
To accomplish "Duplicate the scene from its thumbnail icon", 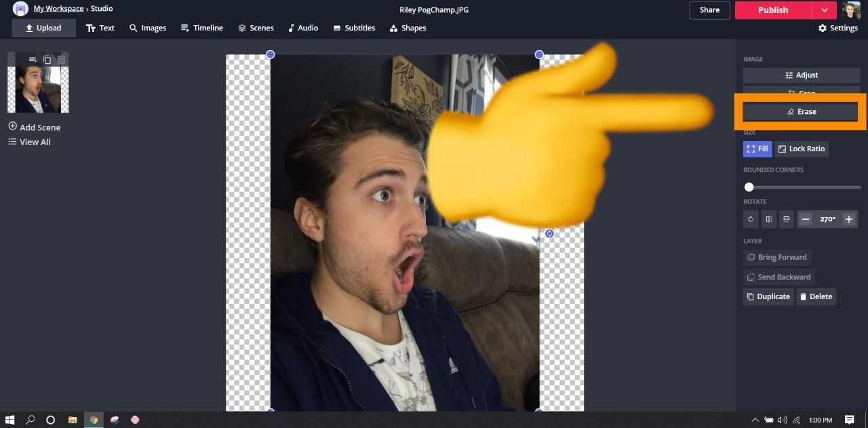I will [47, 60].
